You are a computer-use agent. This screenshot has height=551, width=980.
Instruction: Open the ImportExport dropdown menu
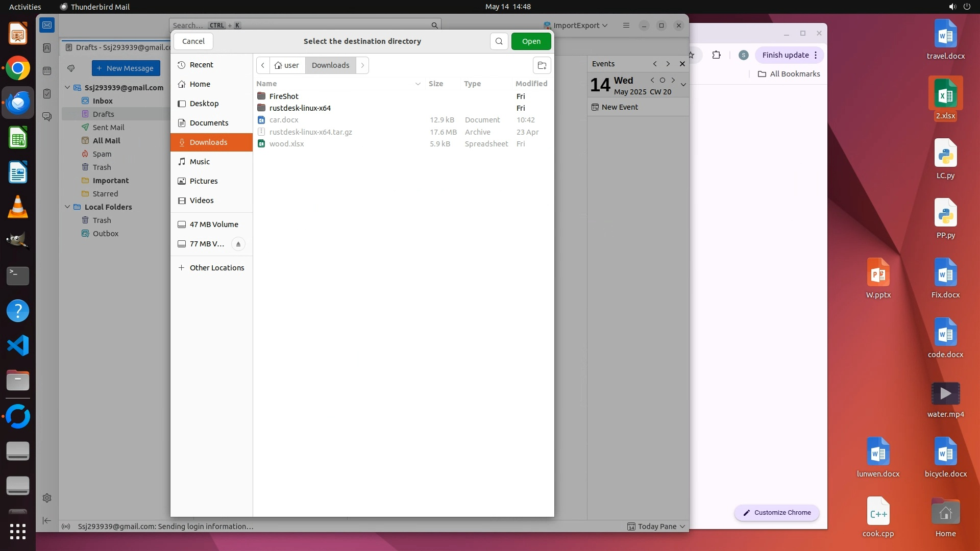[x=576, y=26]
